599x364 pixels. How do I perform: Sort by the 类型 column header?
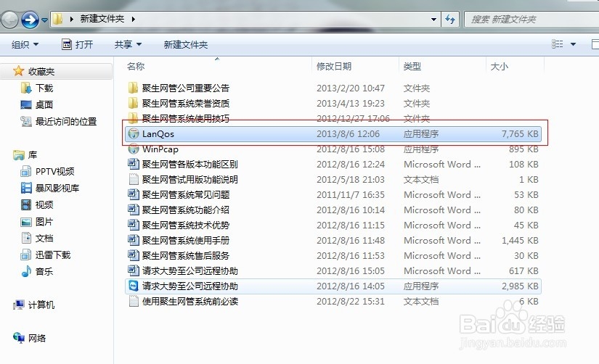tap(412, 67)
